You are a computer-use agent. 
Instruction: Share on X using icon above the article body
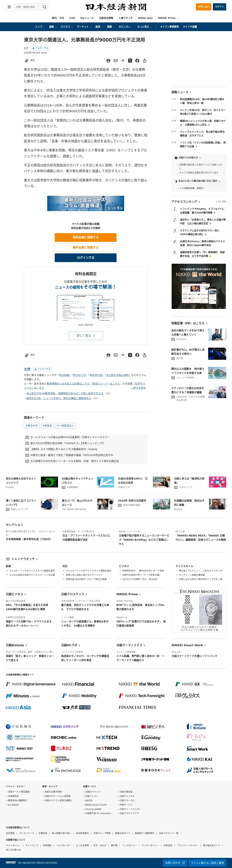pos(130,61)
